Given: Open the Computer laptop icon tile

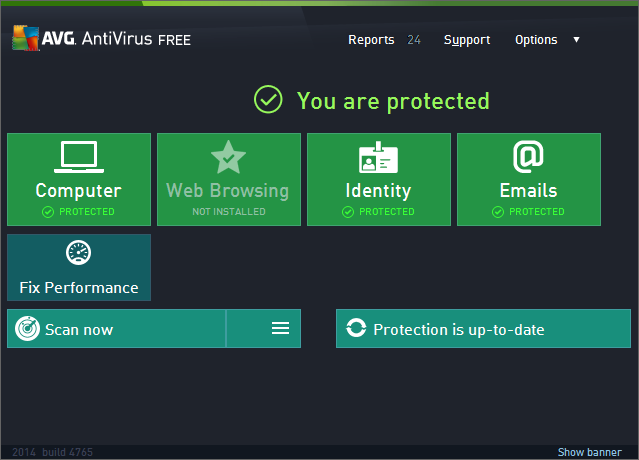Looking at the screenshot, I should coord(79,157).
